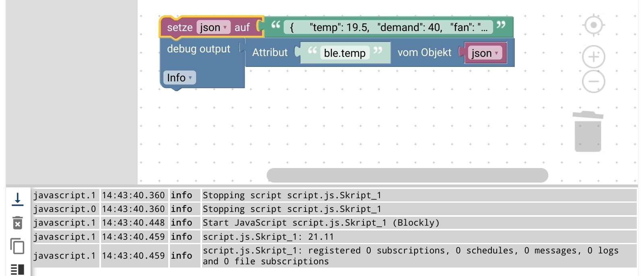Click the horizontal workspace scrollbar
Screen dimensions: 644x276
coord(407,175)
